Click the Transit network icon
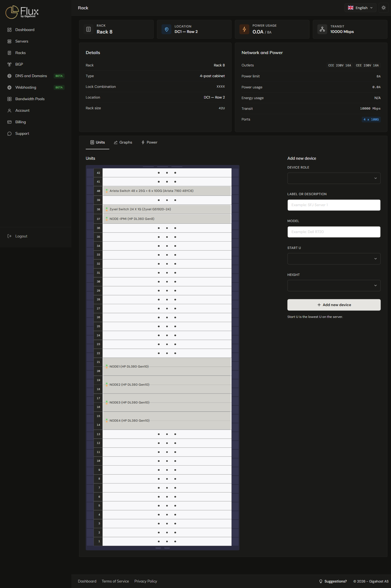The width and height of the screenshot is (391, 588). tap(322, 29)
